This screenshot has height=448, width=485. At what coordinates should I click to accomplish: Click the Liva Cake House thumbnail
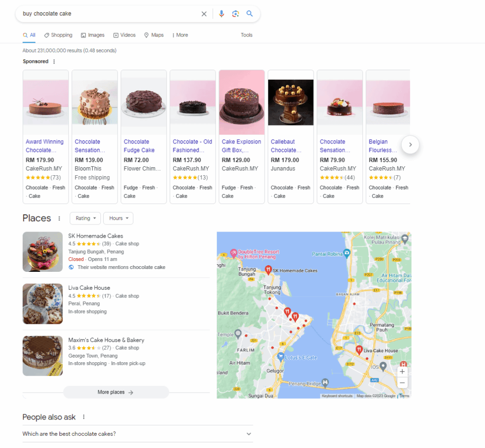click(x=43, y=304)
